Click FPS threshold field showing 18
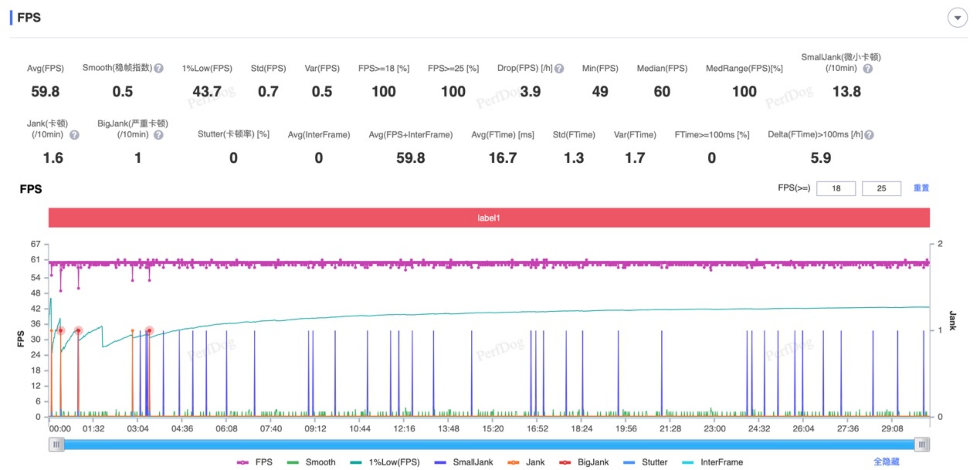 click(x=836, y=188)
